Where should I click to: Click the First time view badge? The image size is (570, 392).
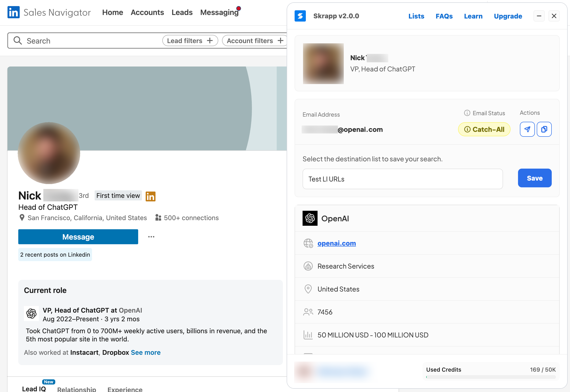[x=118, y=196]
